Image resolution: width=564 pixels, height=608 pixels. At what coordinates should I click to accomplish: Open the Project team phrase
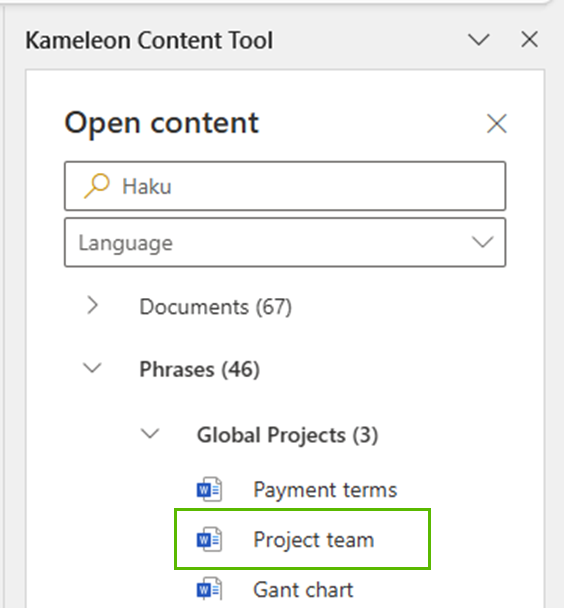coord(314,540)
